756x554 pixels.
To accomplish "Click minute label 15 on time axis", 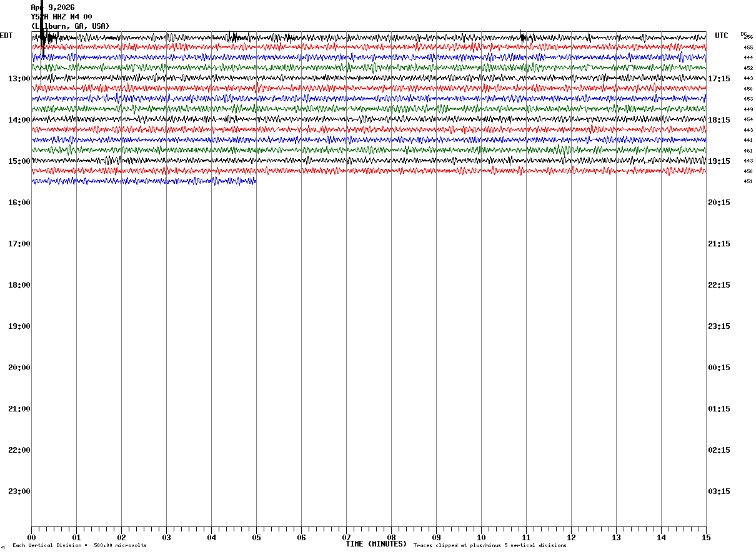I will click(706, 538).
